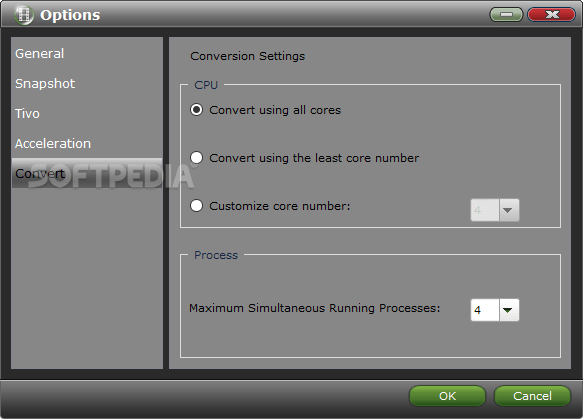This screenshot has width=583, height=419.
Task: Close the Options dialog with red X
Action: (551, 14)
